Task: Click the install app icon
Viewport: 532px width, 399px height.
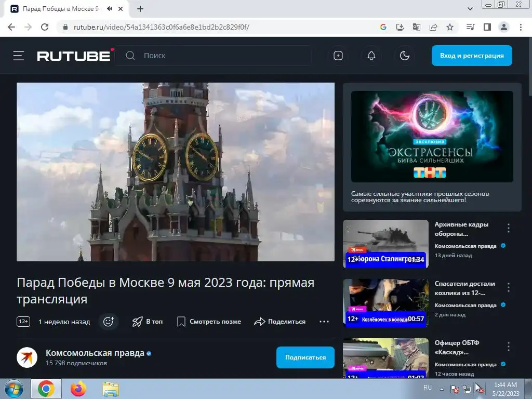Action: 400,27
